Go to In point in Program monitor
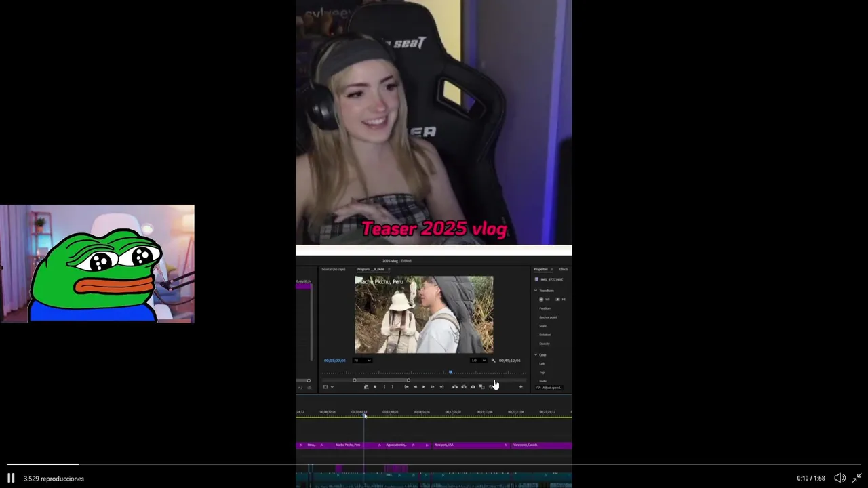The image size is (868, 488). (x=406, y=386)
